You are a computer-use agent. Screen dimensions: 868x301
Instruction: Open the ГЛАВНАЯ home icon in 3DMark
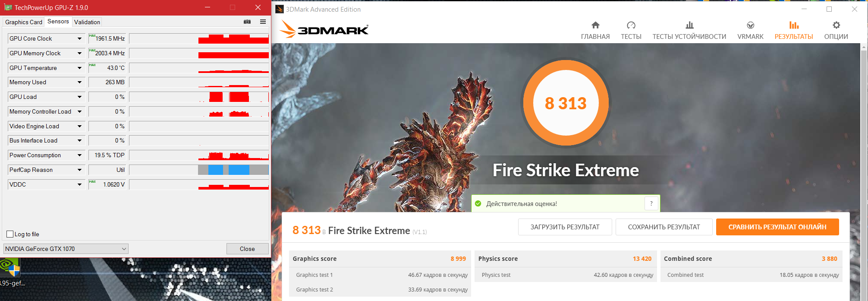595,25
